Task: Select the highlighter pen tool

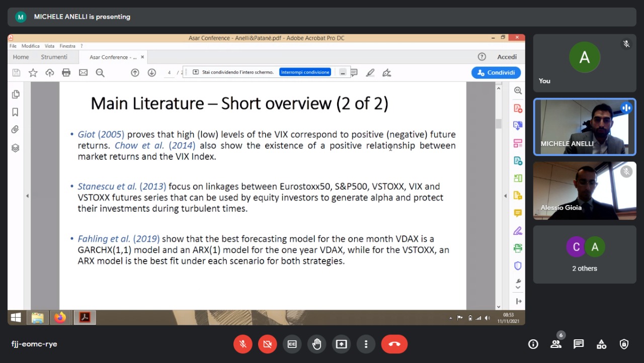Action: (x=370, y=73)
